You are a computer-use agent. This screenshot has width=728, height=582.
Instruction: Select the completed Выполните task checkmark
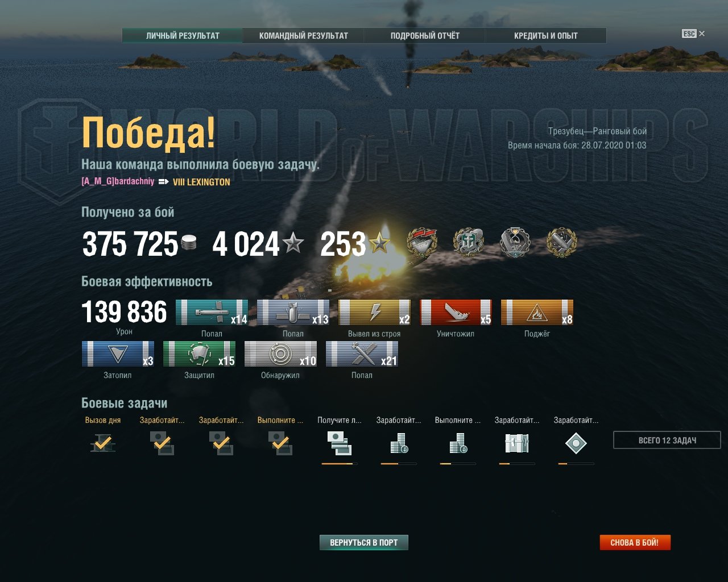pos(280,443)
